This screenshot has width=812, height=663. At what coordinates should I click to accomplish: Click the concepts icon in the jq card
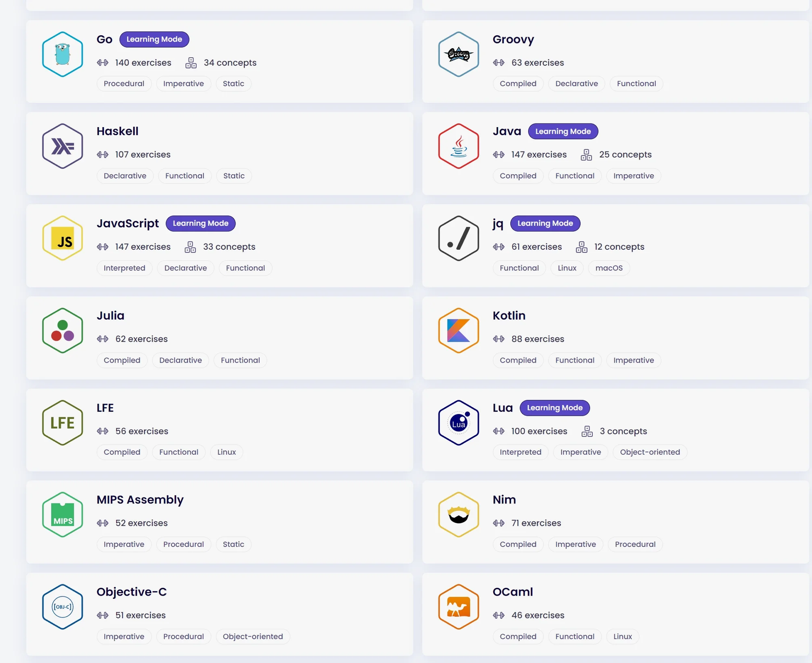pos(581,247)
